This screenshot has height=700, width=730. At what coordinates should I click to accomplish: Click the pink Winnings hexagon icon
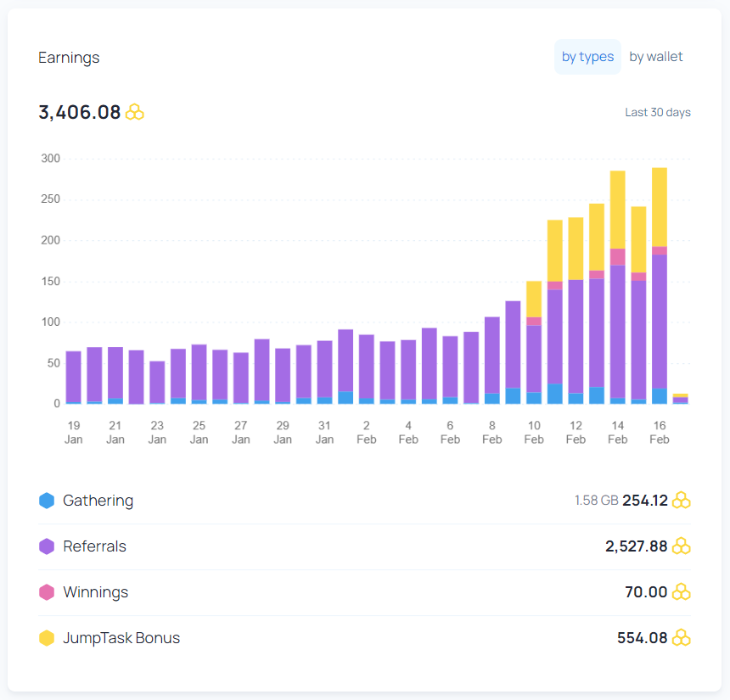[47, 592]
